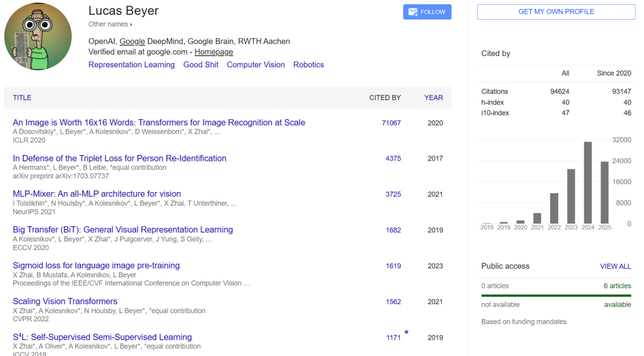This screenshot has width=644, height=356.
Task: Sort publications by Cited By column
Action: (x=385, y=98)
